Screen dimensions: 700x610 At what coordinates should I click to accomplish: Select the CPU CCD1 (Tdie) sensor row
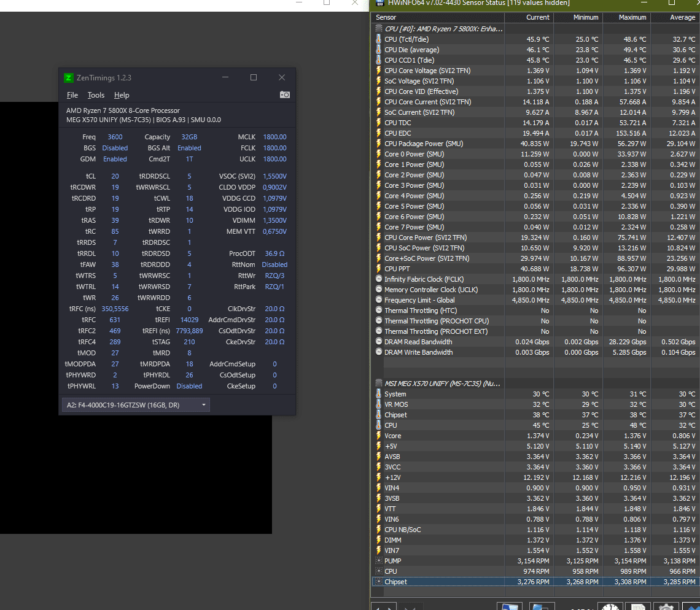[x=535, y=60]
